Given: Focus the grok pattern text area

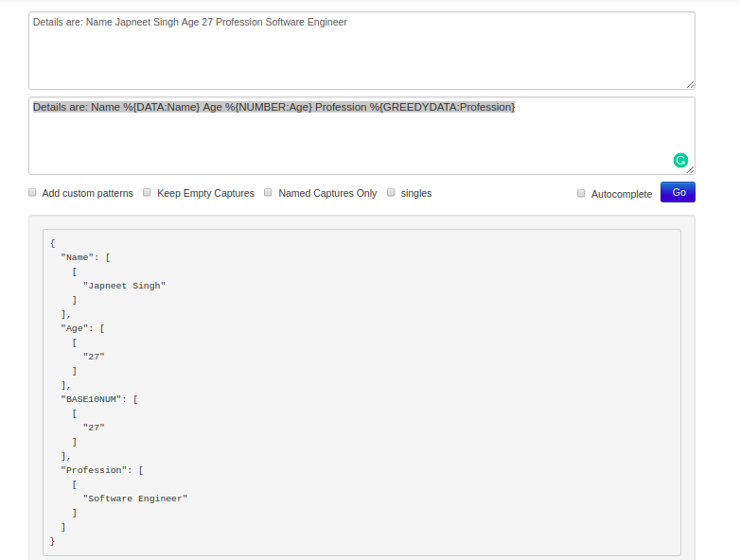Looking at the screenshot, I should click(361, 136).
